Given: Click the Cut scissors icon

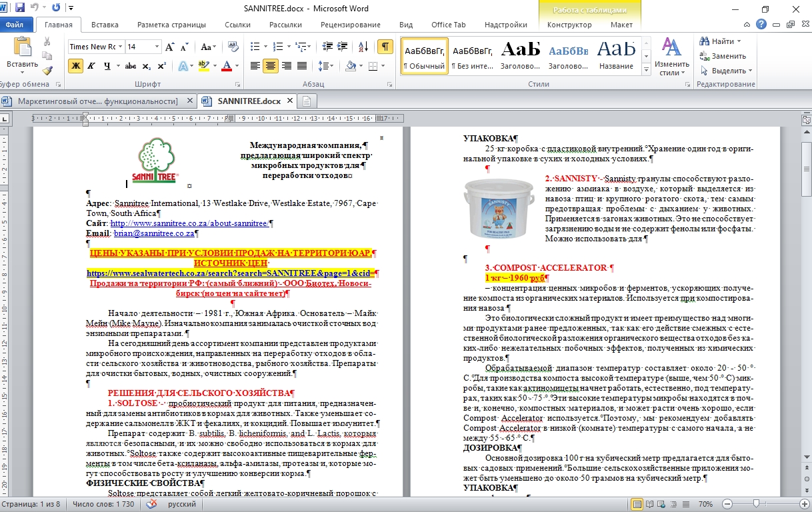Looking at the screenshot, I should point(47,41).
